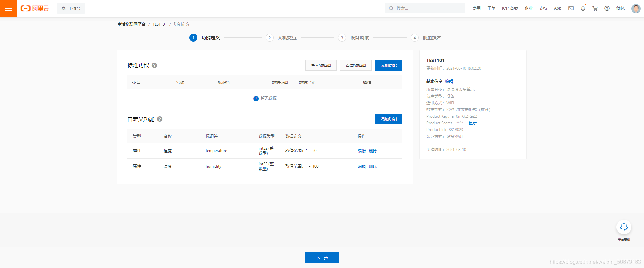The width and height of the screenshot is (644, 268).
Task: Add a custom function with 添加功能
Action: click(389, 119)
